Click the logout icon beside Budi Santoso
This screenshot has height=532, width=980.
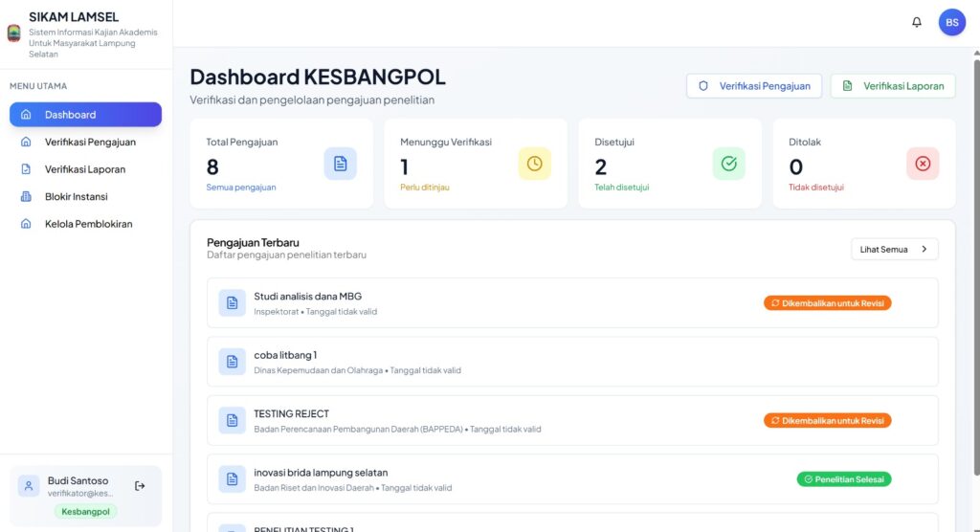pyautogui.click(x=141, y=486)
